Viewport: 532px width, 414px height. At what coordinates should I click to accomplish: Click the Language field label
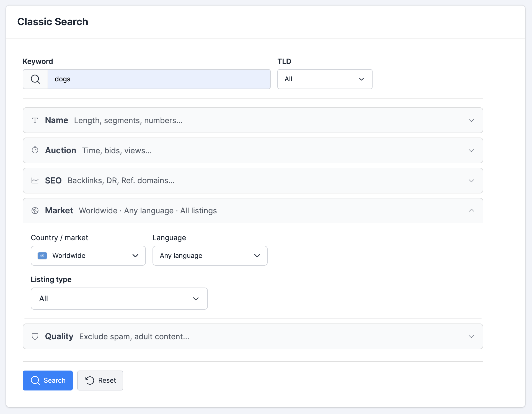[169, 238]
